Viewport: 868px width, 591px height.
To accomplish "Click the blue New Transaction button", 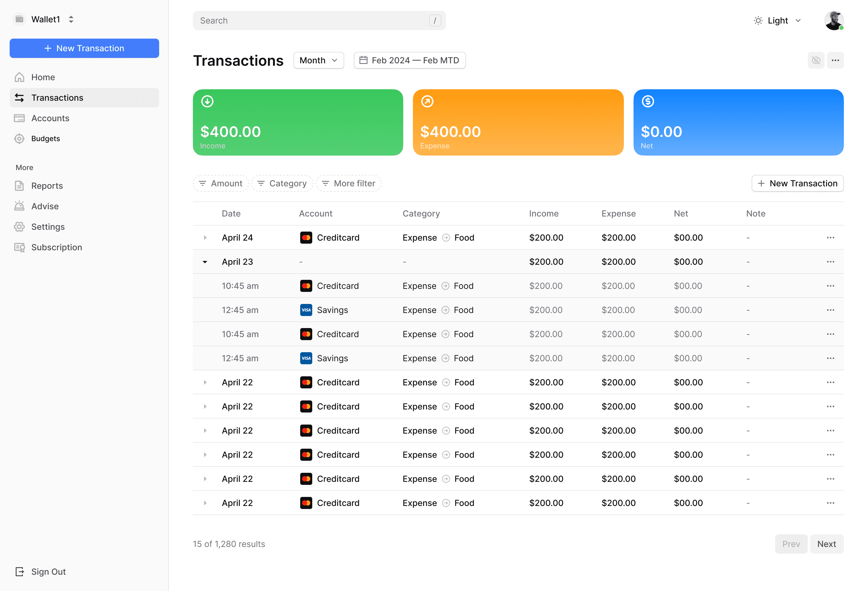I will 84,48.
